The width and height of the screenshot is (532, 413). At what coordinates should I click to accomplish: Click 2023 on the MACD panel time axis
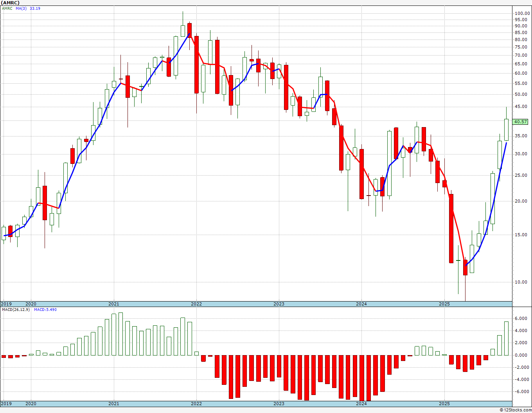point(279,404)
